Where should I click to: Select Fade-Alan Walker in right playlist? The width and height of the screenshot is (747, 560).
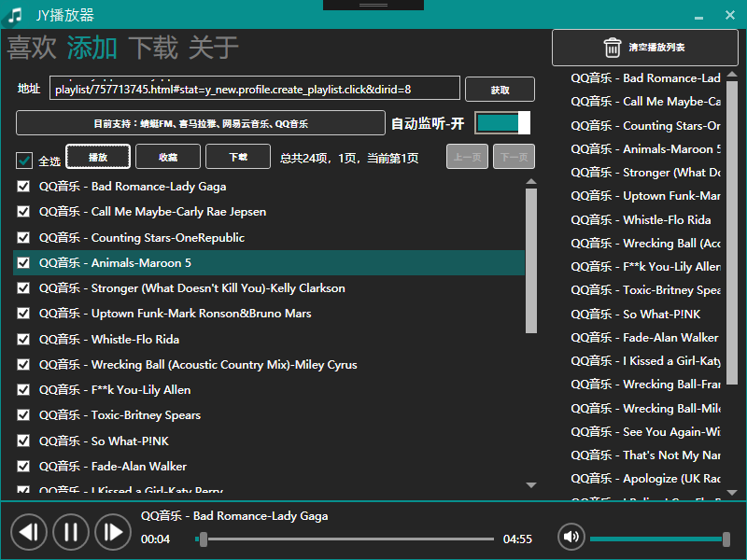(645, 337)
